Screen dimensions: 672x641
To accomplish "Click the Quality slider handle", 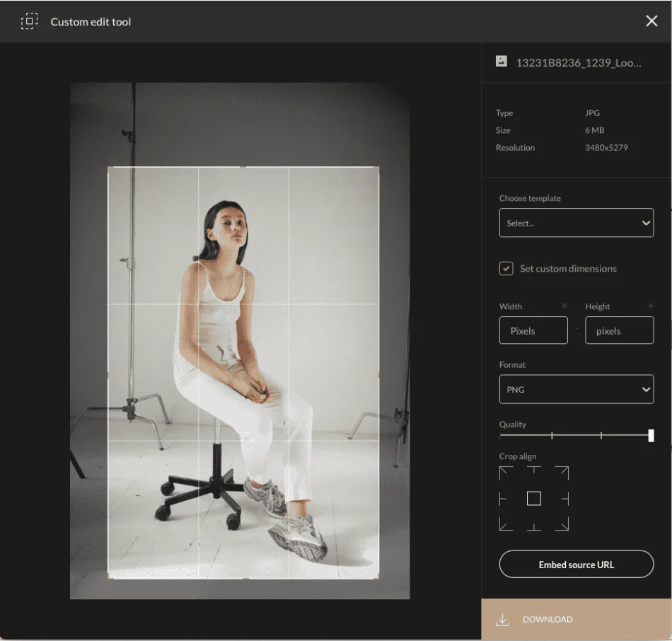I will click(651, 436).
